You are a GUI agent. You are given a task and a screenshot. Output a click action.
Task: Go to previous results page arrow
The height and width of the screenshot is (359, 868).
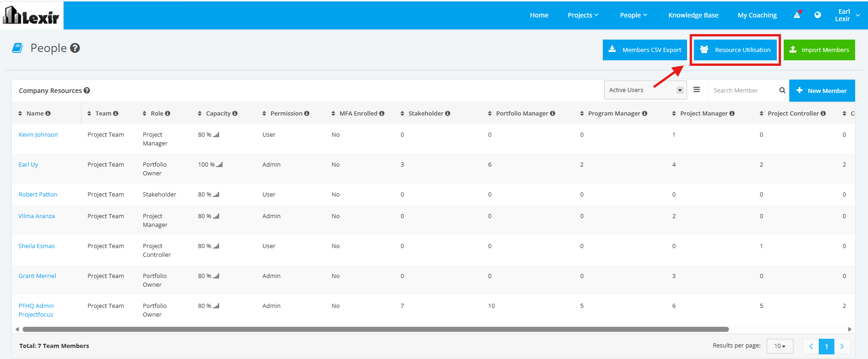[x=811, y=346]
